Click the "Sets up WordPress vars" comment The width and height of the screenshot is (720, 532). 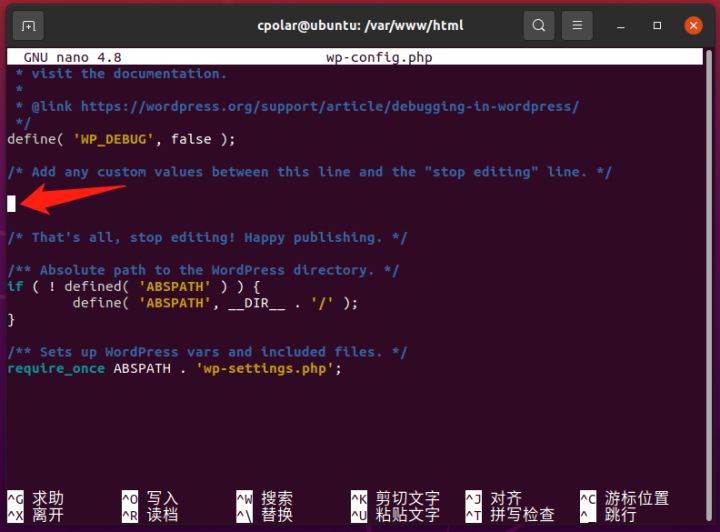click(207, 352)
